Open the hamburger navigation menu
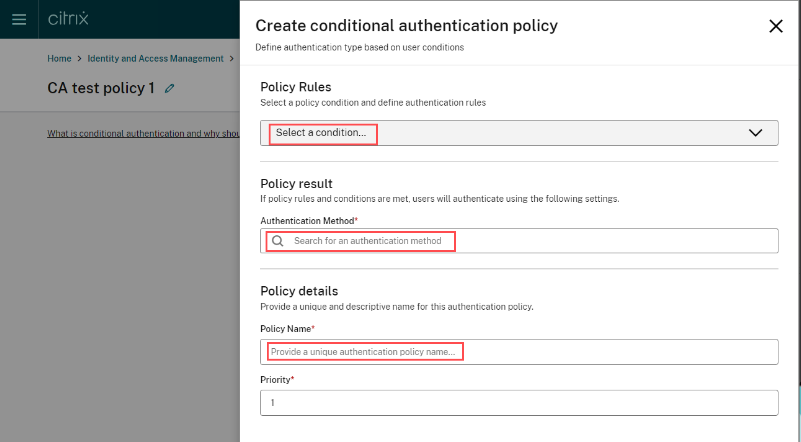801x442 pixels. point(19,19)
